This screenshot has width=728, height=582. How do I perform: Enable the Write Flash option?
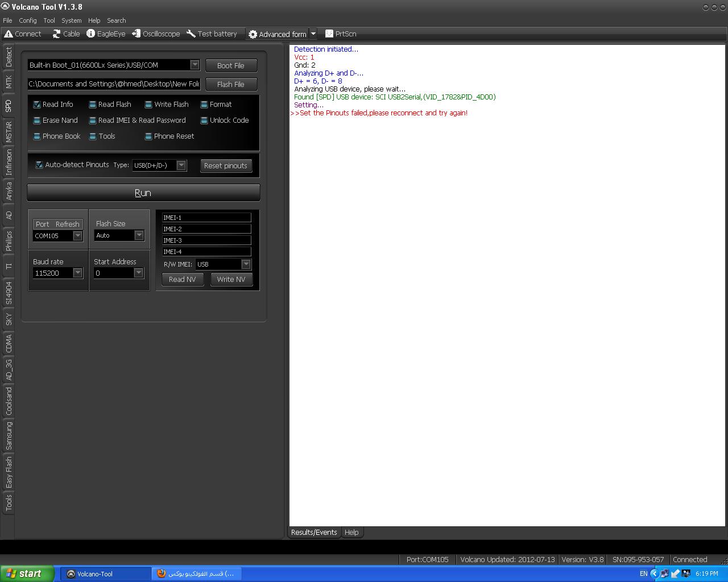click(148, 105)
